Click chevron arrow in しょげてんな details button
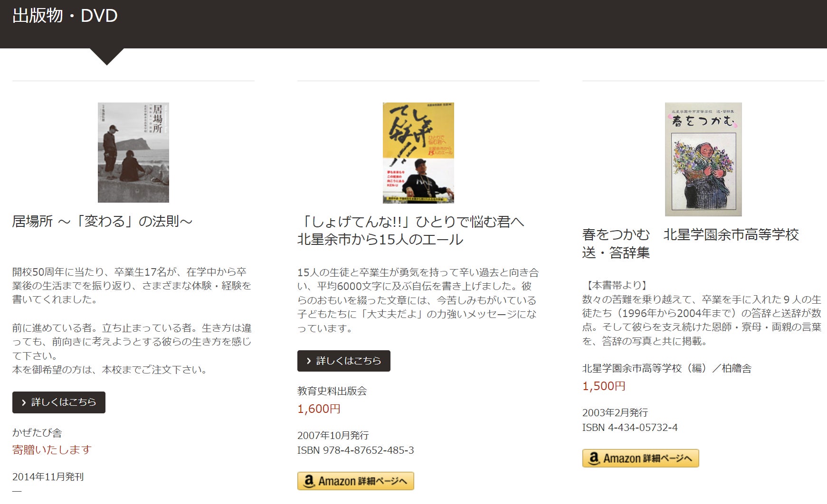 (309, 361)
